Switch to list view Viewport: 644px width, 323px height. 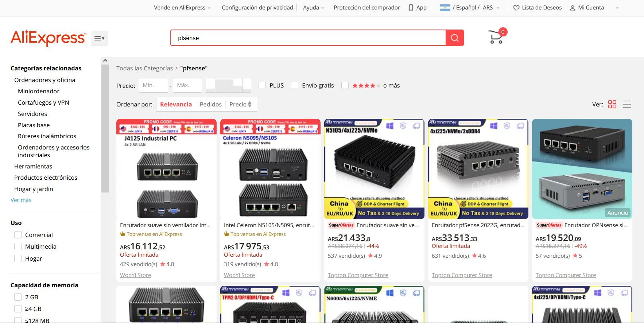tap(627, 105)
